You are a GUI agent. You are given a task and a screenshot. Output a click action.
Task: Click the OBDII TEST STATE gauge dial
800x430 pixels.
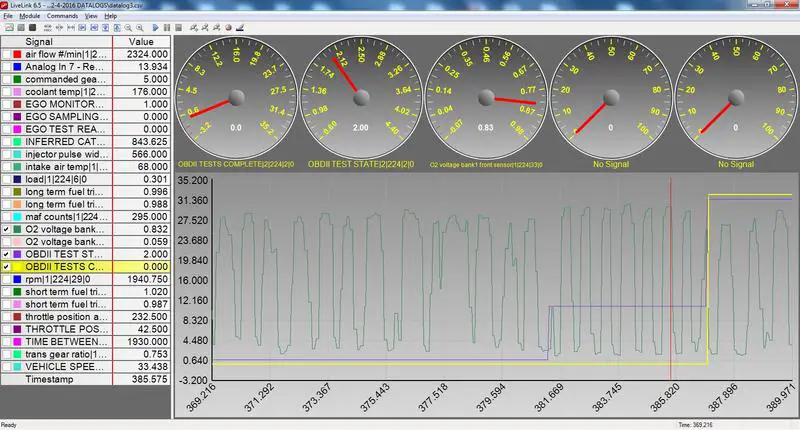click(x=361, y=97)
